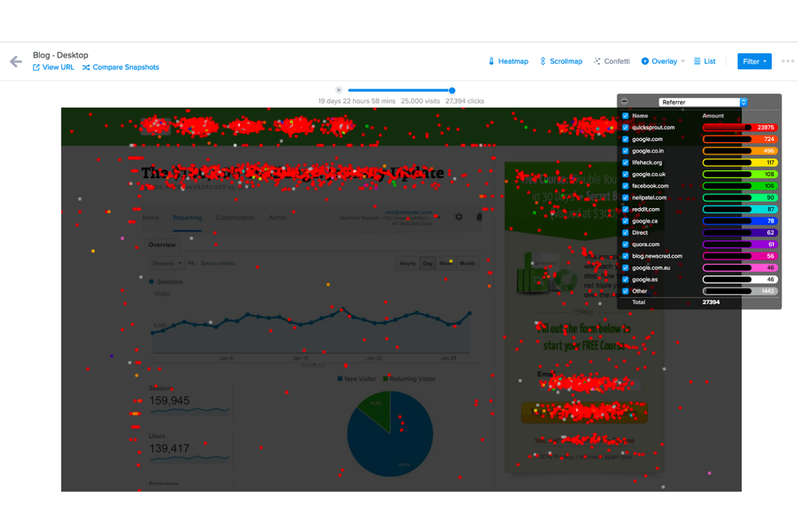Click the back arrow next to Blog - Desktop

point(16,60)
